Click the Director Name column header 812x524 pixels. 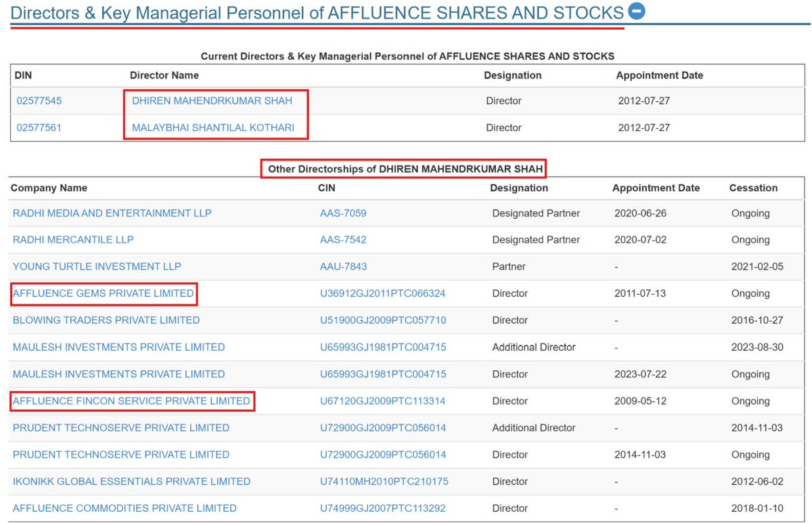coord(164,76)
